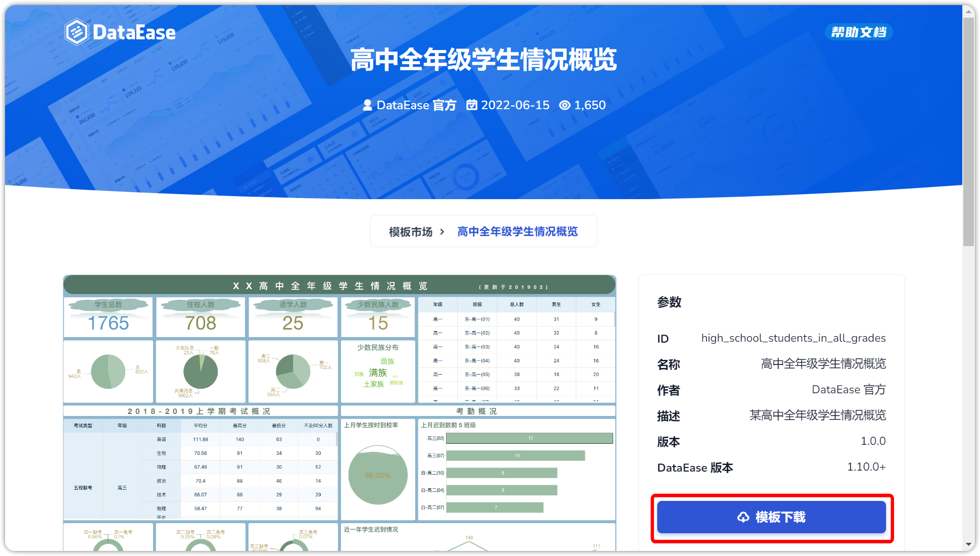
Task: Click minority count 15 in preview
Action: click(x=378, y=323)
